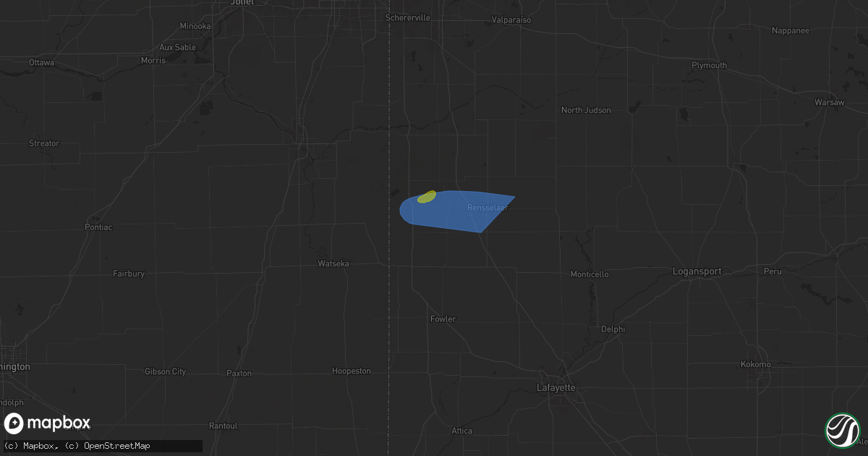Click the round logo icon in corner
The height and width of the screenshot is (456, 868).
click(x=842, y=429)
